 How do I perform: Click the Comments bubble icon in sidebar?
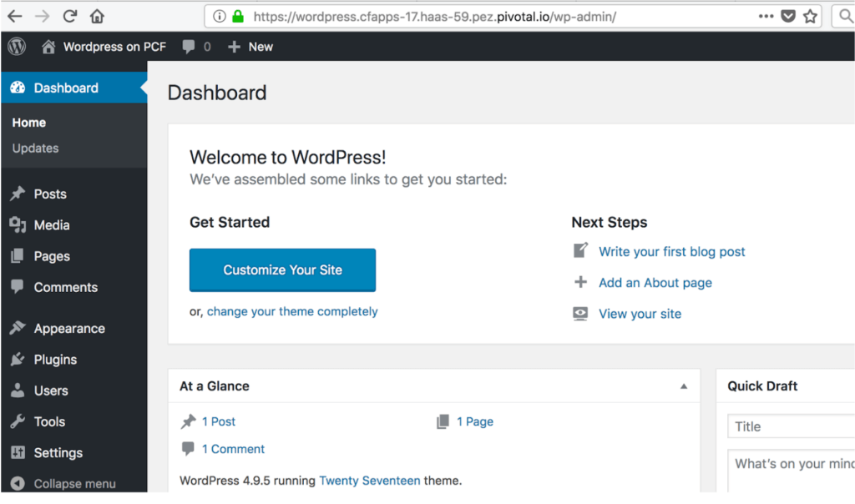18,286
